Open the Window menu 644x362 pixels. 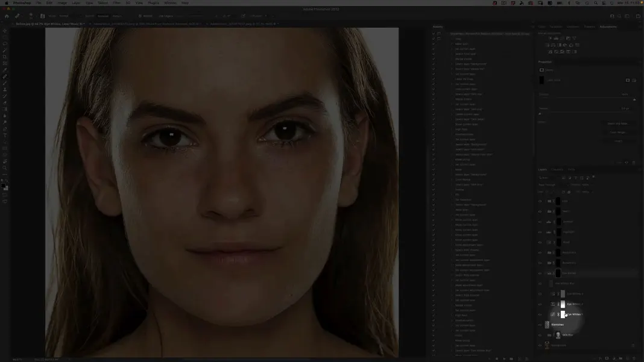click(x=170, y=3)
